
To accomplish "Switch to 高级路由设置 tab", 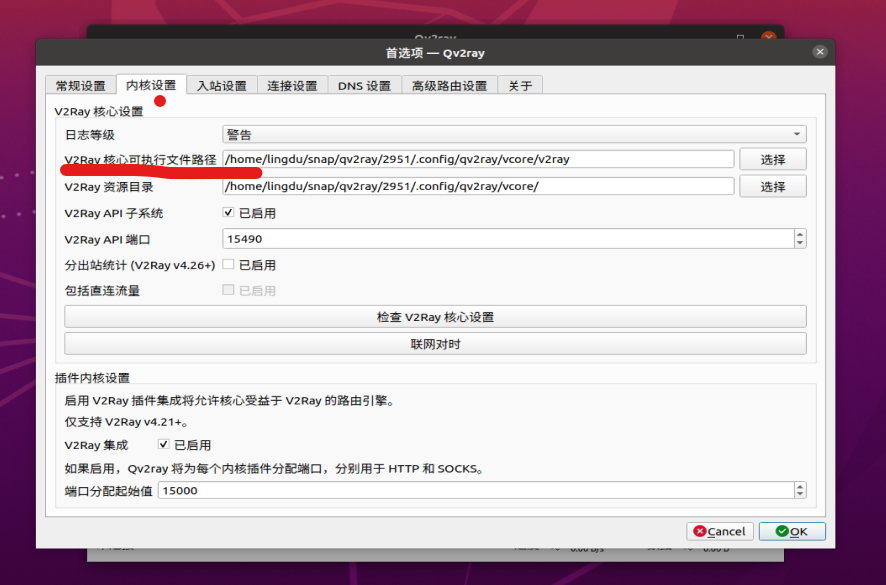I will (449, 85).
